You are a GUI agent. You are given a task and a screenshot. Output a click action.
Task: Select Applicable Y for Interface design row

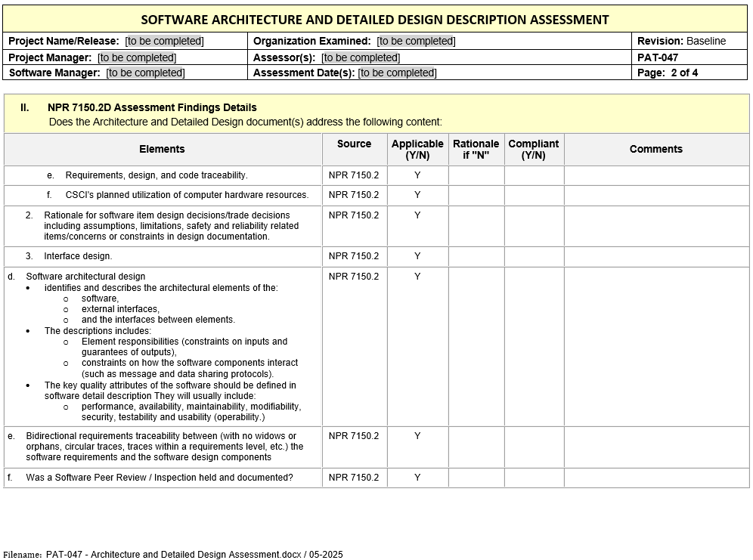click(x=417, y=256)
